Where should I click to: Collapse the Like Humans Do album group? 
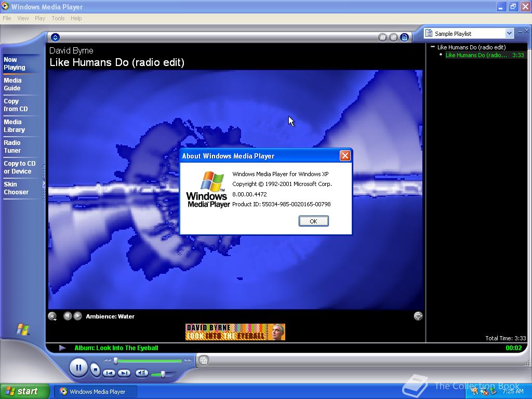[x=433, y=47]
